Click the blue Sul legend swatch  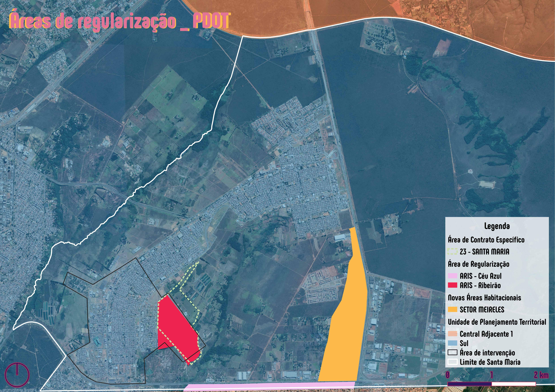pos(453,343)
